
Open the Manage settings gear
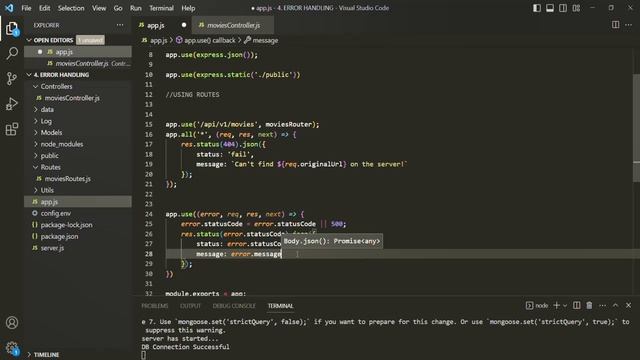[12, 348]
